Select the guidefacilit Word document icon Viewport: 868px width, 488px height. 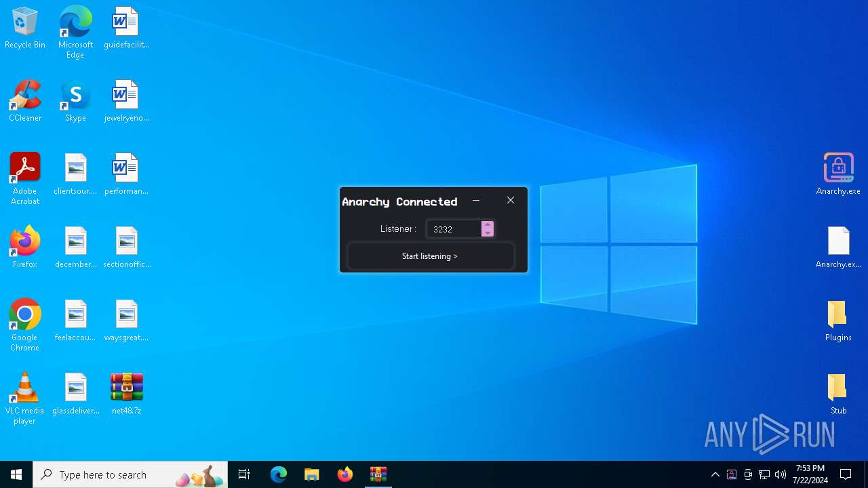point(126,28)
